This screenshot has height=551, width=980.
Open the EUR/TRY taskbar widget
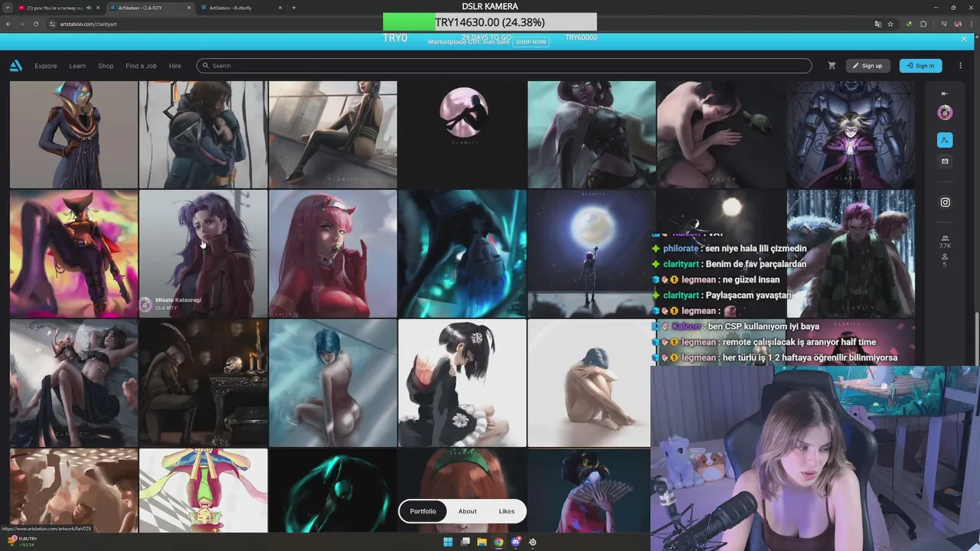click(21, 541)
